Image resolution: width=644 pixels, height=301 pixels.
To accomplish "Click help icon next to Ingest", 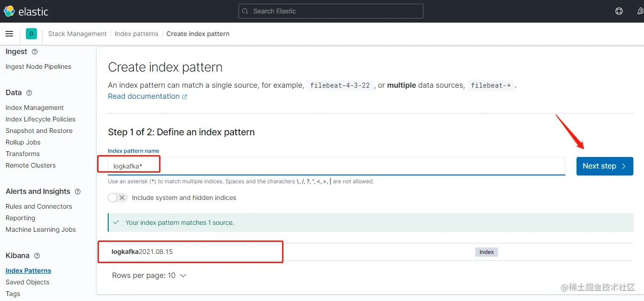I will tap(35, 52).
